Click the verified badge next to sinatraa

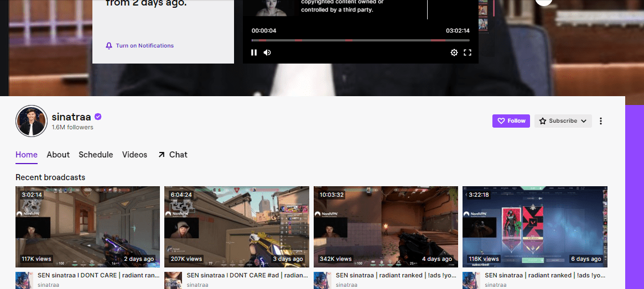tap(98, 117)
